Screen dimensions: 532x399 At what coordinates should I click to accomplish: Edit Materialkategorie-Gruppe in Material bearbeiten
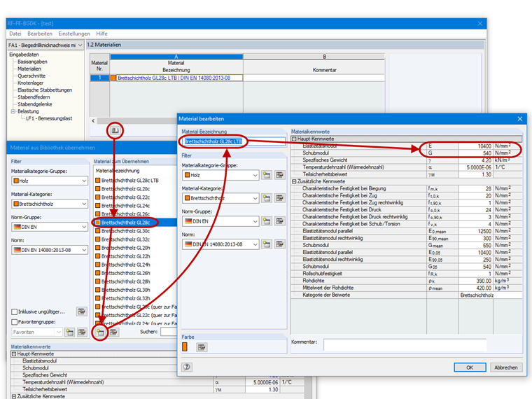279,175
